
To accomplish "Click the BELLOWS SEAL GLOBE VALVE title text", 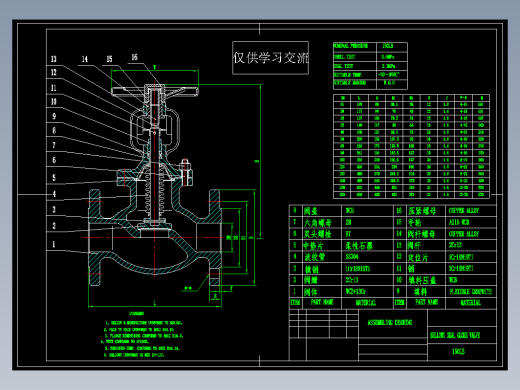I will click(x=455, y=335).
